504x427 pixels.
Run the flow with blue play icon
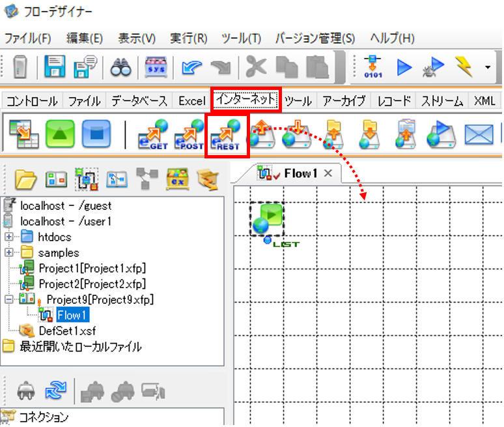point(404,67)
